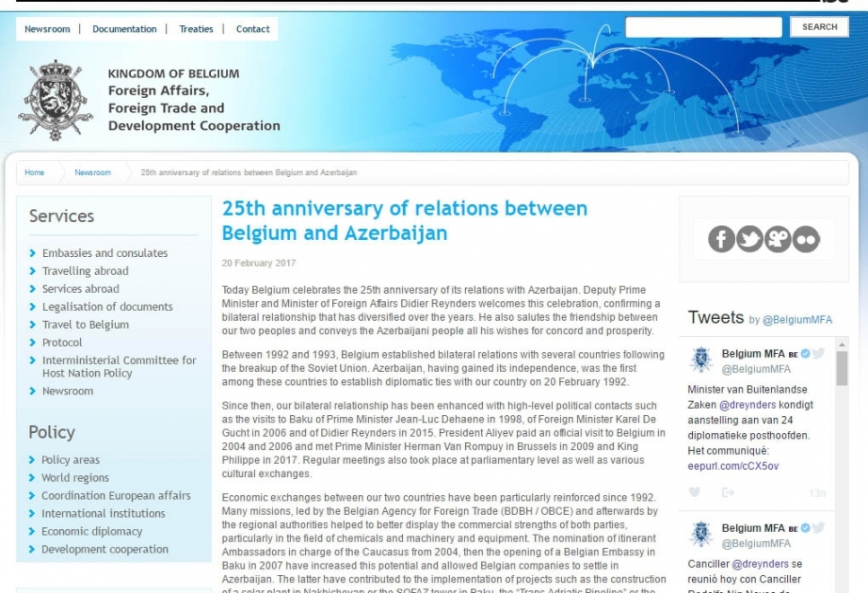The width and height of the screenshot is (868, 593).
Task: Click the tweets scrollbar up arrow
Action: pyautogui.click(x=842, y=344)
